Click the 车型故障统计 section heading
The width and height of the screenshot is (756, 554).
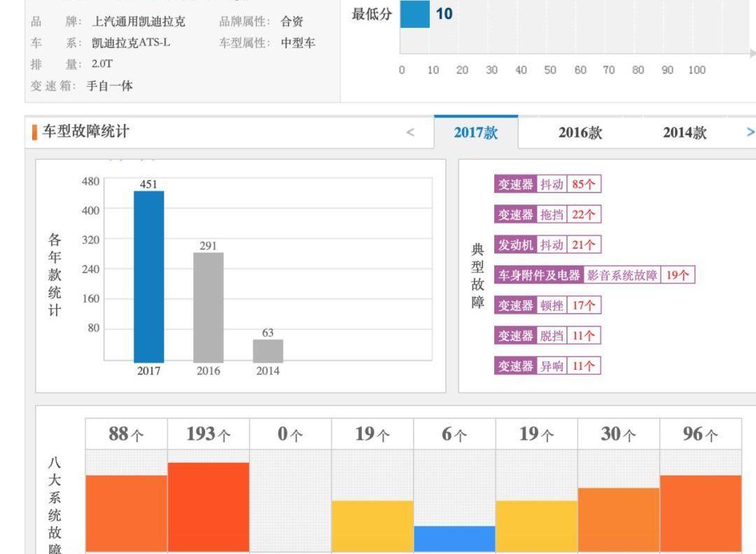86,131
